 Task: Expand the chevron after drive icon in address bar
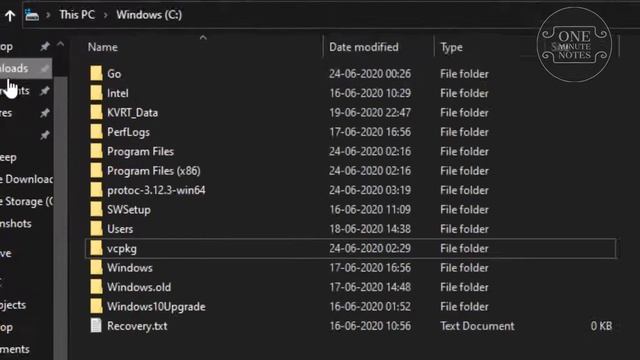[48, 16]
